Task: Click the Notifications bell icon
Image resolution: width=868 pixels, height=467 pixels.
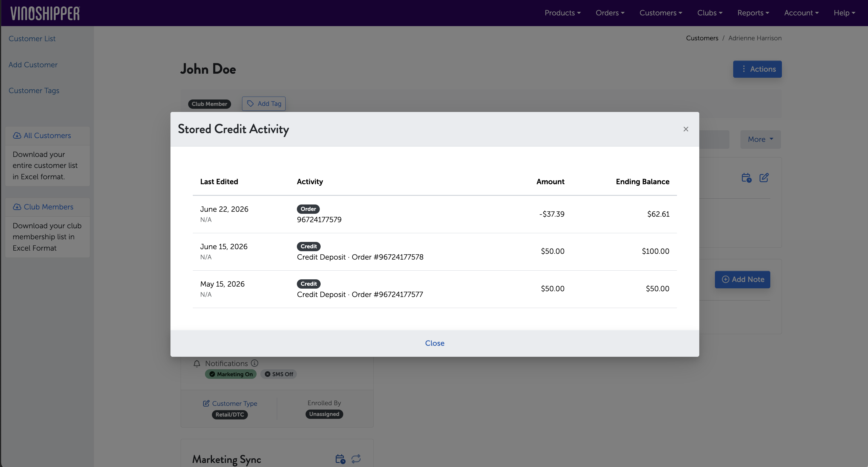Action: (197, 363)
